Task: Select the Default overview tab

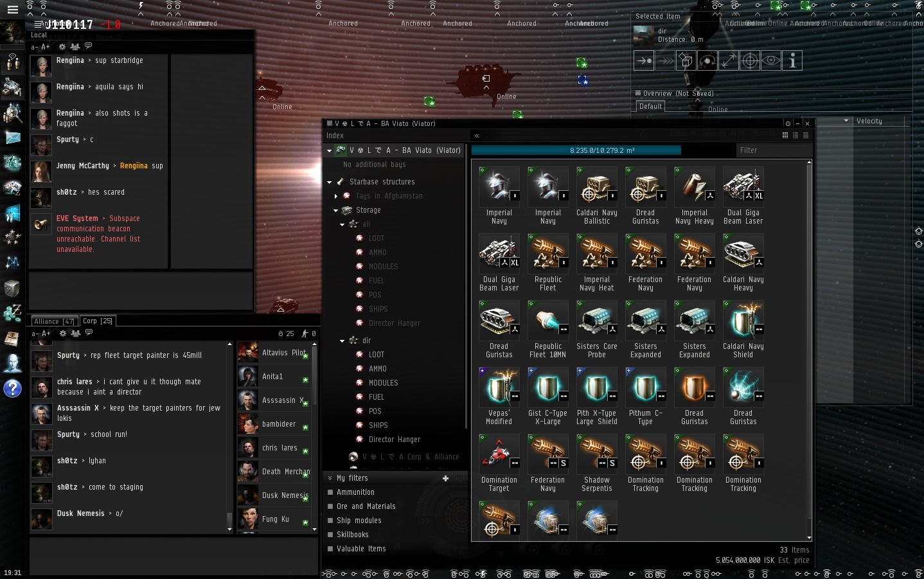Action: [x=650, y=107]
